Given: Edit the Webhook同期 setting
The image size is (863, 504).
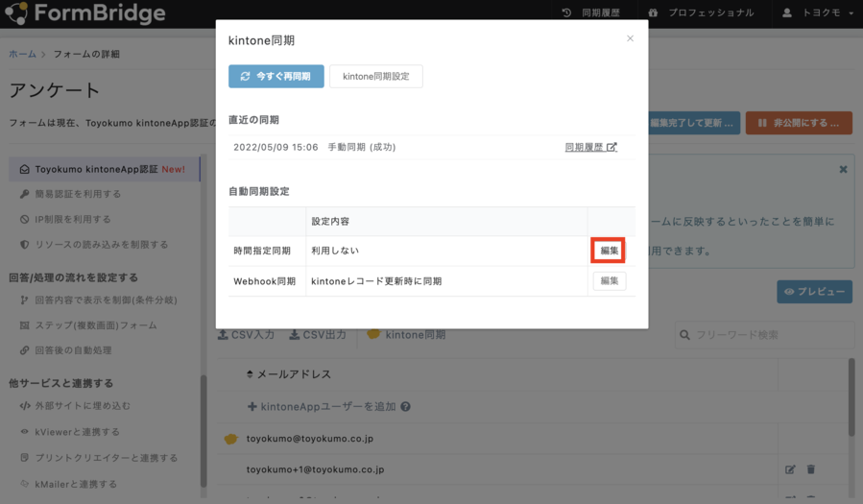Looking at the screenshot, I should (610, 281).
